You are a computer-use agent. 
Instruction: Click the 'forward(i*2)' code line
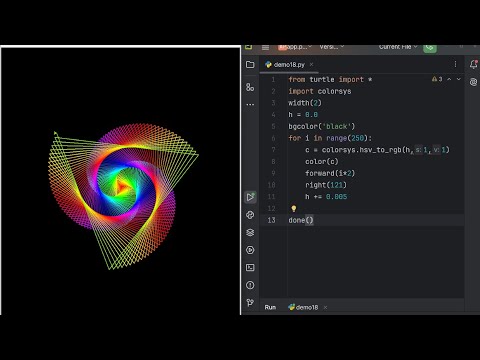coord(330,173)
